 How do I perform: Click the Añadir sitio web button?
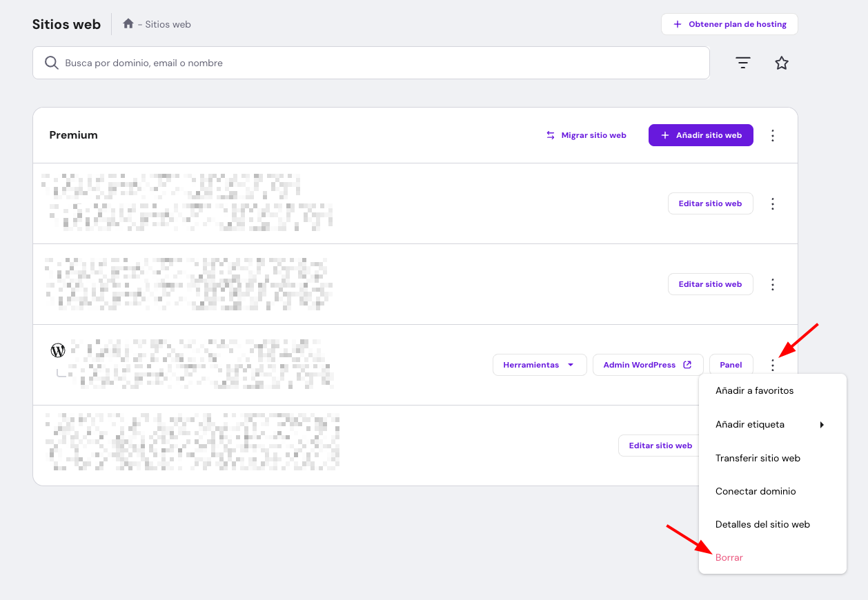click(700, 135)
